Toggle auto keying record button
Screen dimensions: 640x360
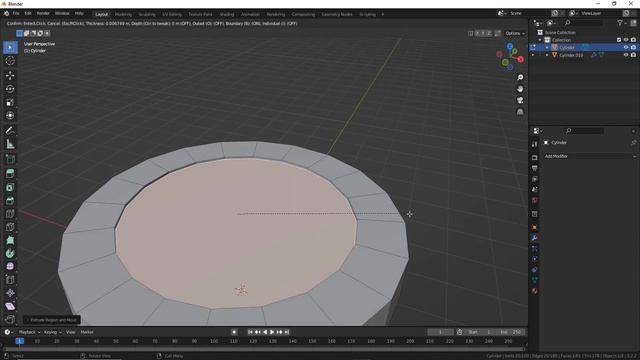tap(234, 332)
